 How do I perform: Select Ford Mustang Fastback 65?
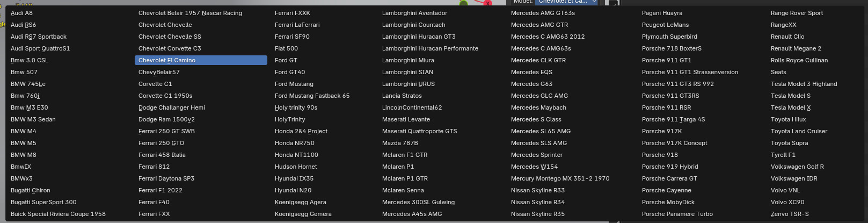coord(312,96)
